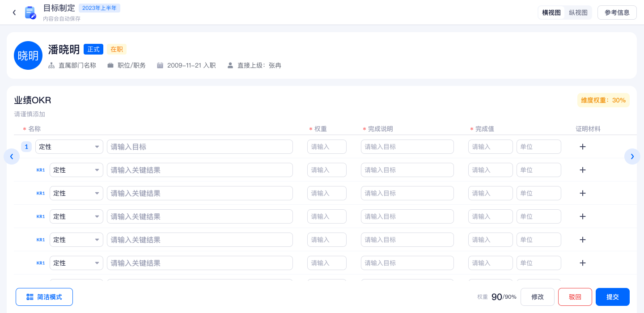
Task: Open 参考信息 reference info
Action: 617,13
